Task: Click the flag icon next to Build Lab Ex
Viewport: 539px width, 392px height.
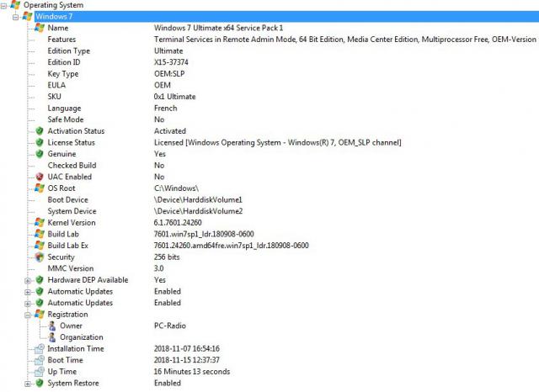Action: [x=40, y=246]
